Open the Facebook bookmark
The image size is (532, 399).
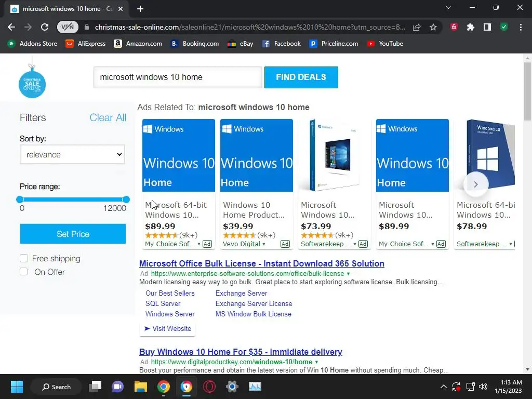(x=282, y=44)
